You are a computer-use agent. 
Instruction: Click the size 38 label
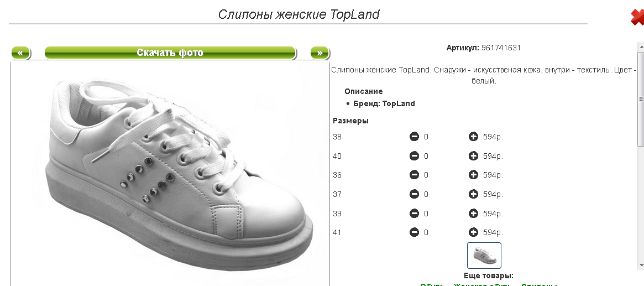point(337,137)
